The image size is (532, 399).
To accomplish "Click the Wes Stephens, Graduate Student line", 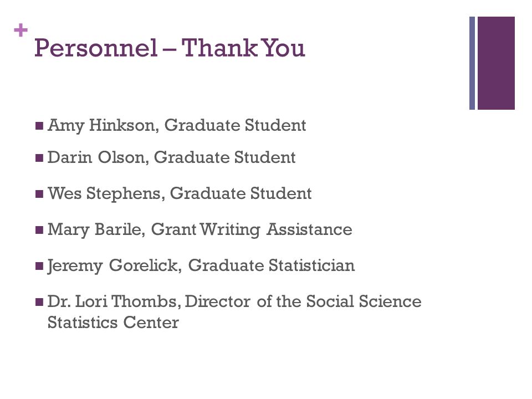I will click(180, 194).
